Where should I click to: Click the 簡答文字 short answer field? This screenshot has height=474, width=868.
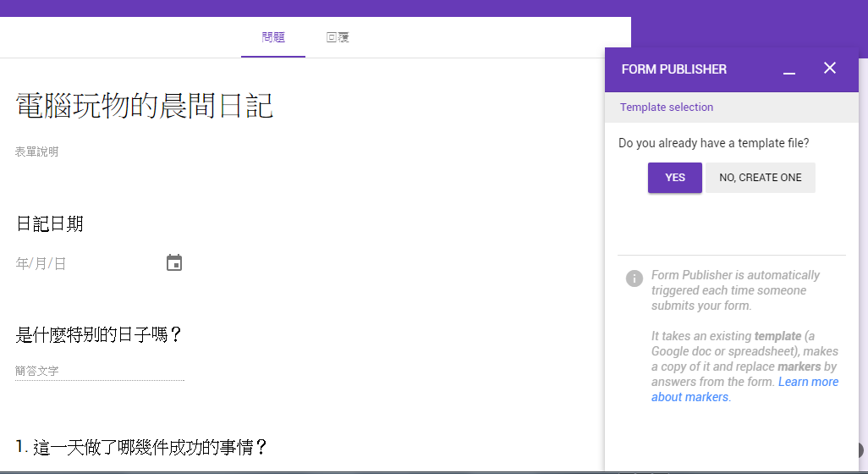click(100, 371)
